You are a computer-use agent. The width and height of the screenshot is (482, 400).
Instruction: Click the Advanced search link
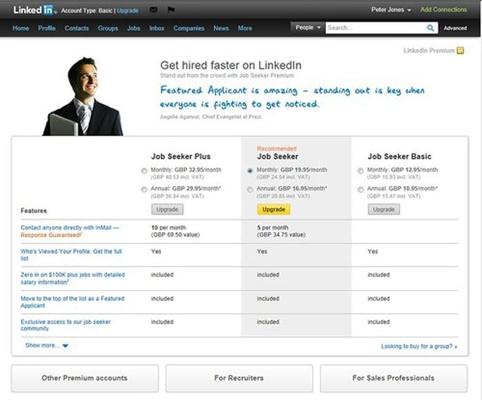[x=455, y=28]
